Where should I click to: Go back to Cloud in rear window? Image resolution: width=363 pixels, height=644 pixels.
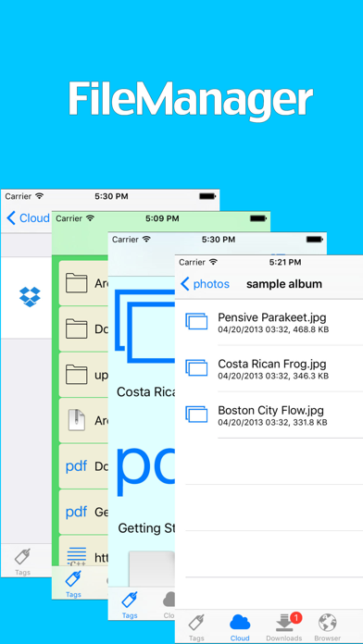tap(28, 218)
